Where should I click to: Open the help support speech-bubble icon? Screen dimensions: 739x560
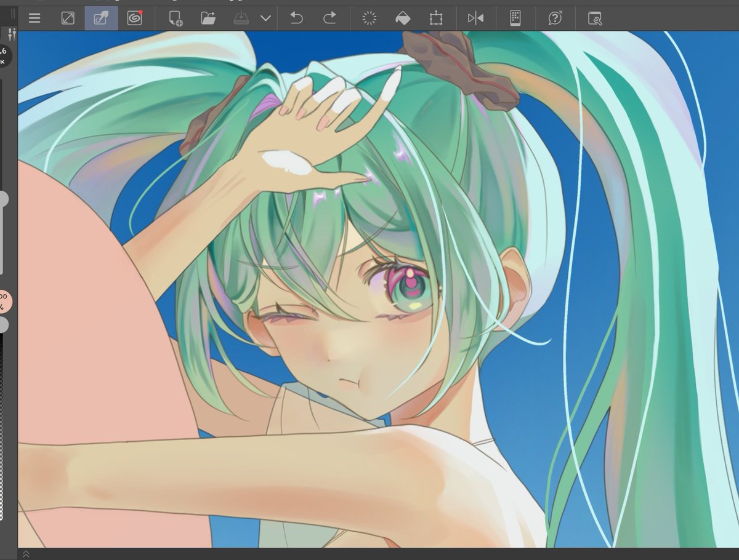555,18
